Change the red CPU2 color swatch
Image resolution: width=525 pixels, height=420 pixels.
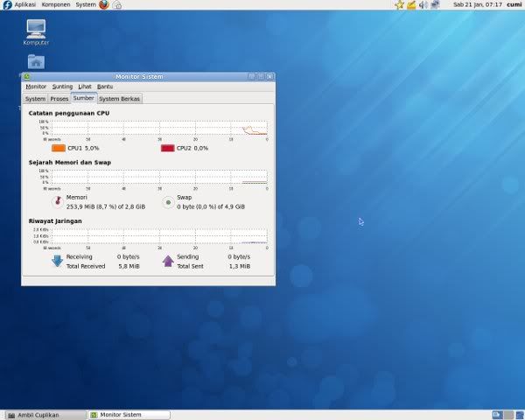[168, 148]
